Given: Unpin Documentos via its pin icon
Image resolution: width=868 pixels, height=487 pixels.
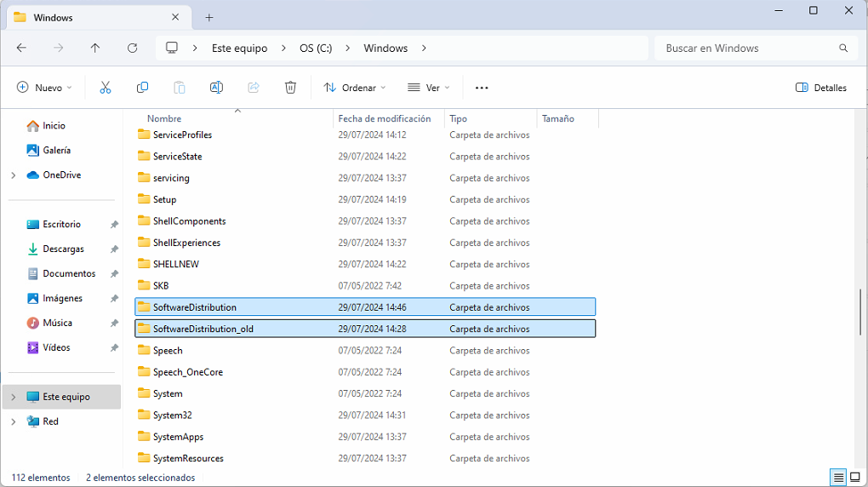Looking at the screenshot, I should pos(114,273).
